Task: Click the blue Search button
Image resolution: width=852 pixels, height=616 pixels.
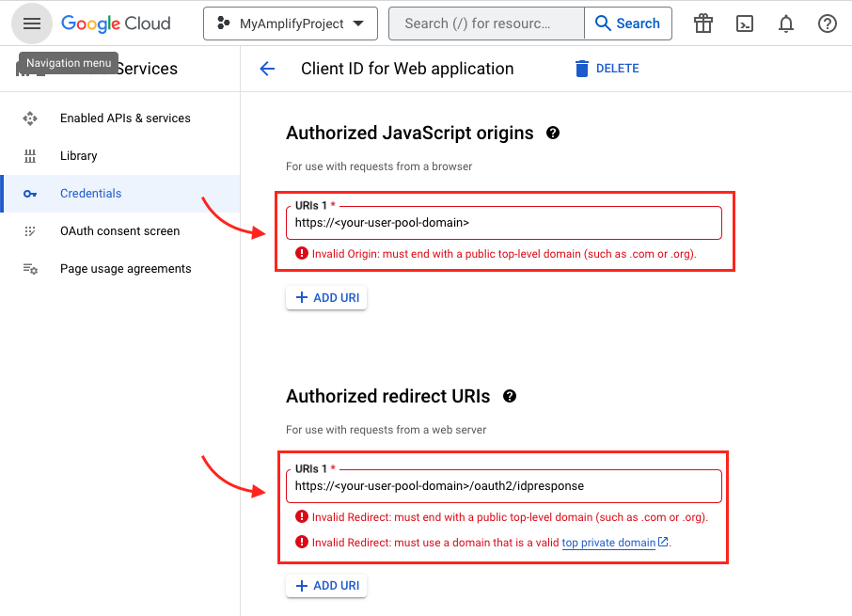Action: pos(627,24)
